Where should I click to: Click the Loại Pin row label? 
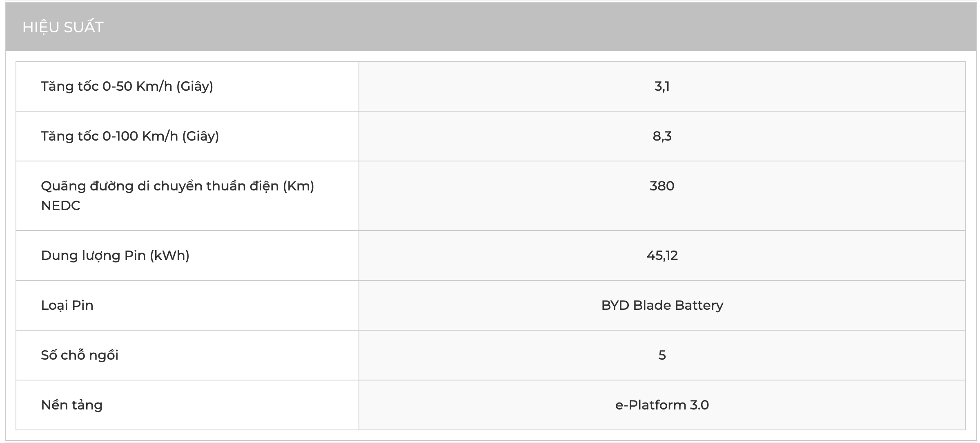67,305
